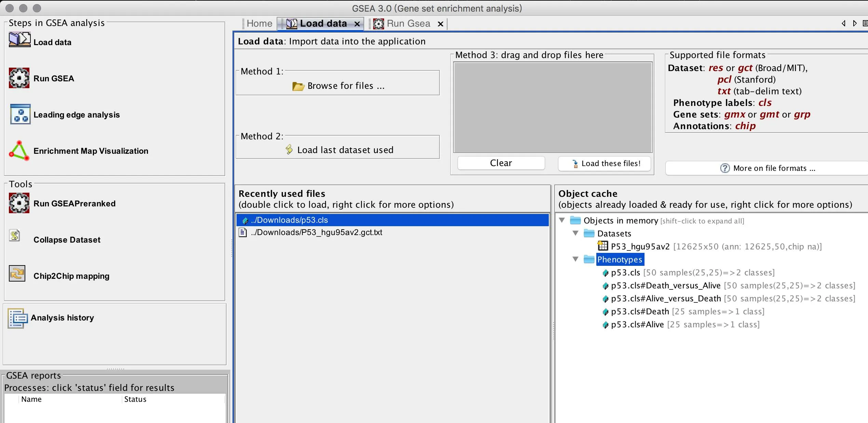868x423 pixels.
Task: Select p53.cls#Death_versus_Alive phenotype entry
Action: 665,285
